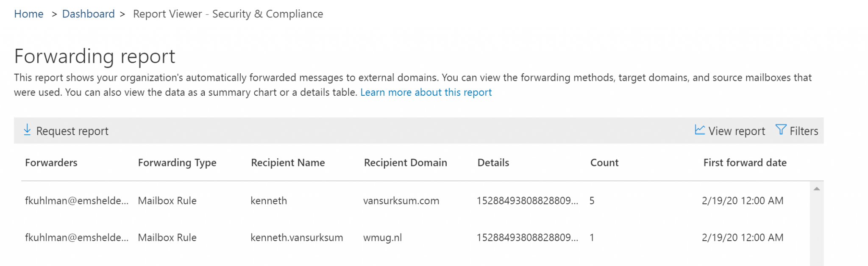868x266 pixels.
Task: Click the Filters control on the toolbar
Action: point(798,131)
